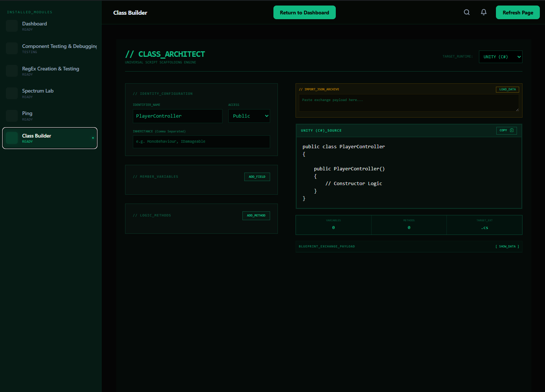Click the CLASS_ARCHITECT heading
Screen dimensions: 545x392
[x=165, y=54]
